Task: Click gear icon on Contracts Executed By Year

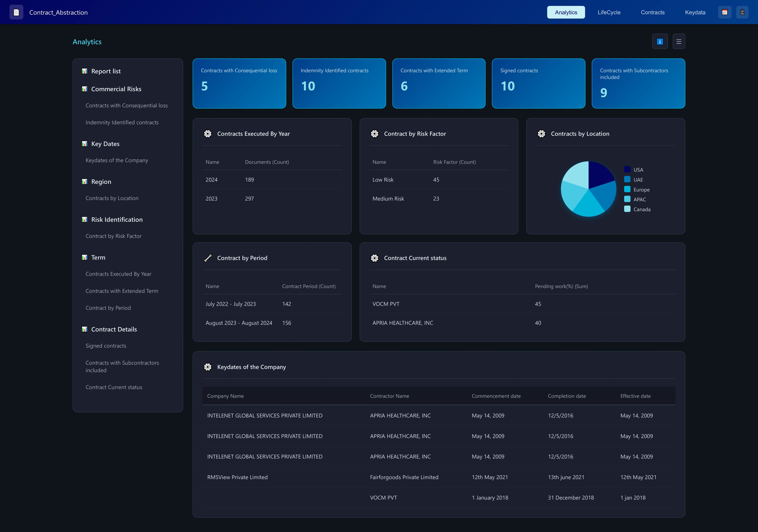Action: [x=208, y=134]
